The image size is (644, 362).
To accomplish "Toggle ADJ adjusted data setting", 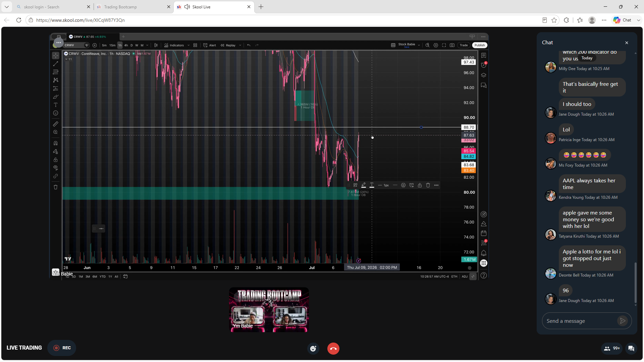I will pyautogui.click(x=465, y=277).
